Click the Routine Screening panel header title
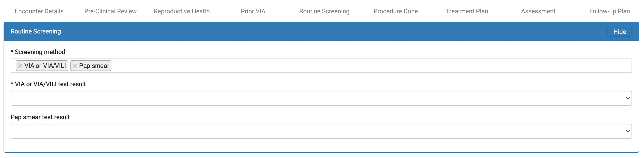 pyautogui.click(x=36, y=31)
